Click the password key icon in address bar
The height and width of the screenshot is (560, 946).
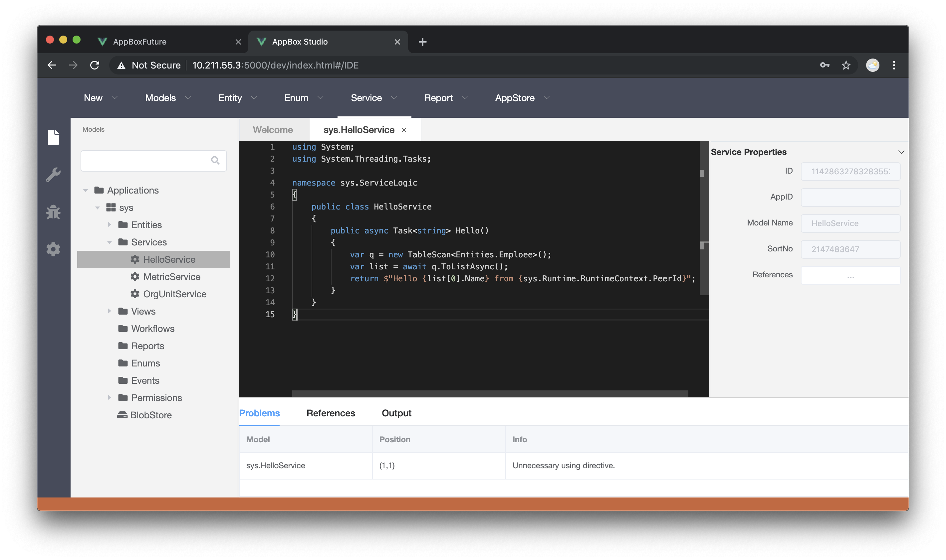point(825,65)
